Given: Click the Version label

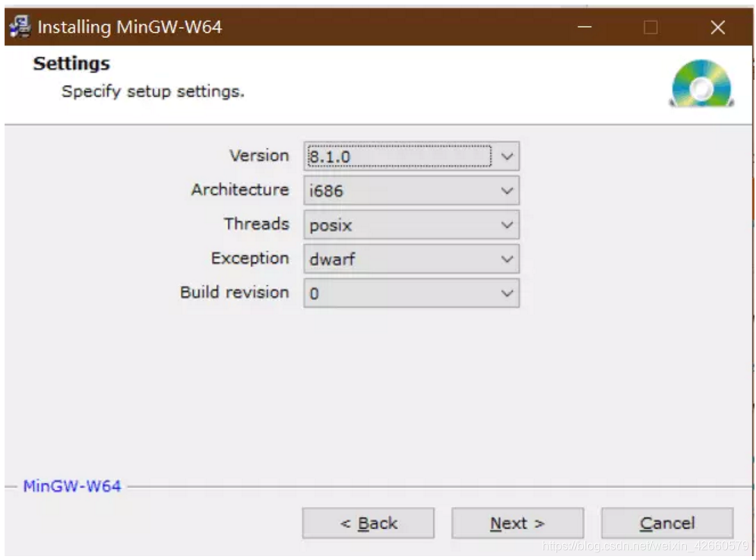Looking at the screenshot, I should click(259, 155).
